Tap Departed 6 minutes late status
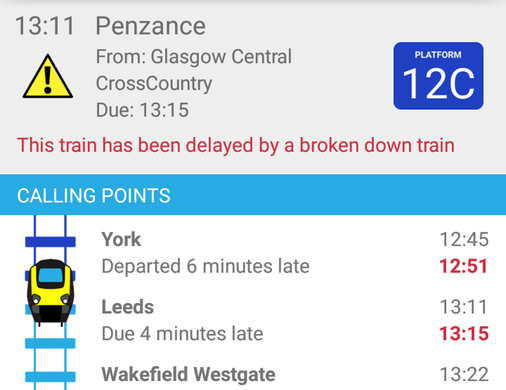Viewport: 506px width, 390px height. click(x=205, y=266)
